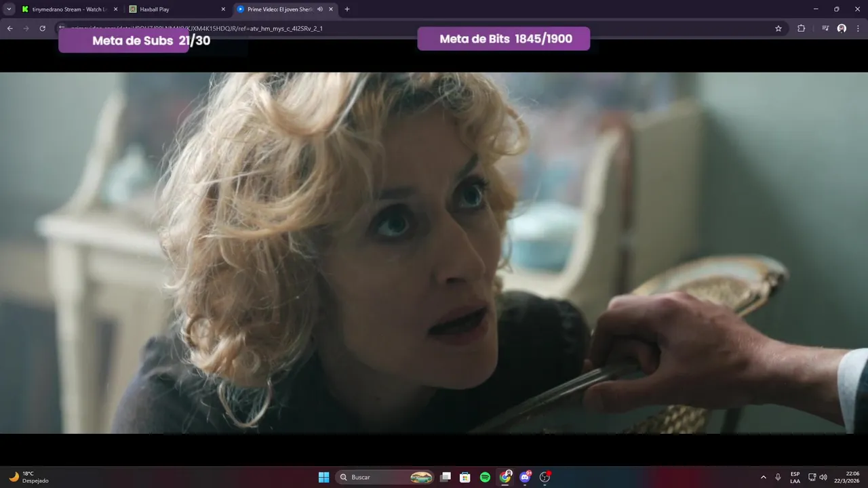Open Discord from the taskbar
Image resolution: width=868 pixels, height=488 pixels.
pos(525,477)
